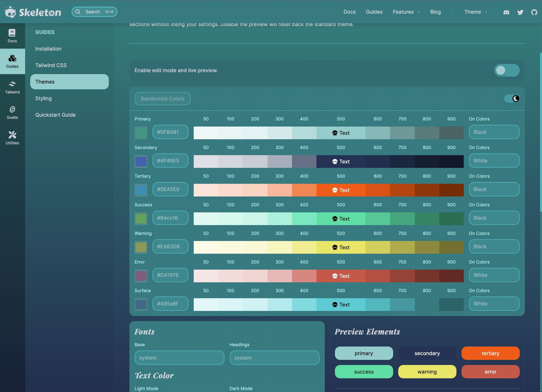Open the Svelte sidebar icon
Image resolution: width=542 pixels, height=392 pixels.
[12, 113]
